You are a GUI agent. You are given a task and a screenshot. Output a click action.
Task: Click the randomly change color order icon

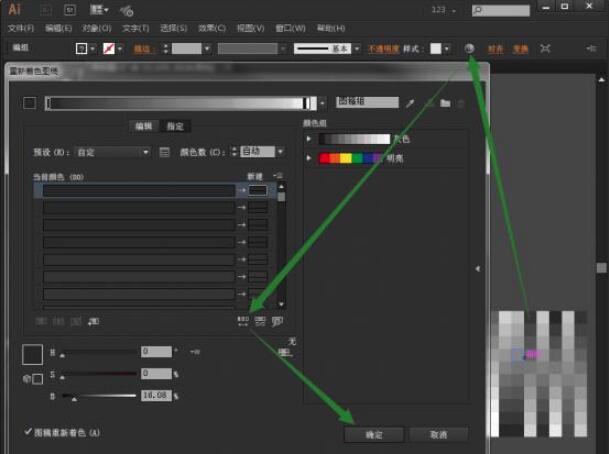[243, 321]
